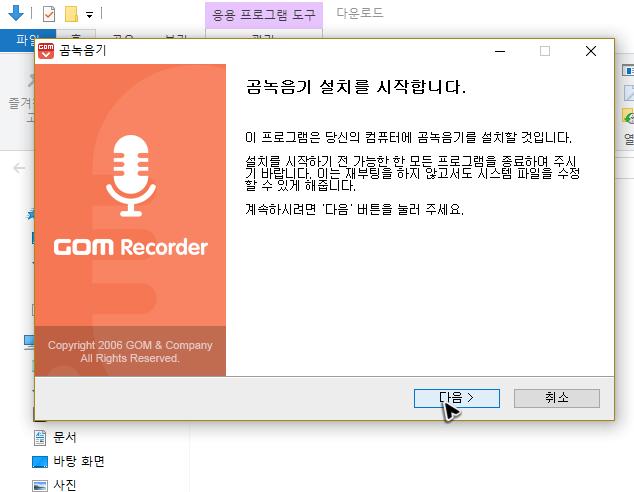Click the heading 곰녹음기 설치를 시작합니다.
Screen dimensions: 634x492
click(x=356, y=87)
